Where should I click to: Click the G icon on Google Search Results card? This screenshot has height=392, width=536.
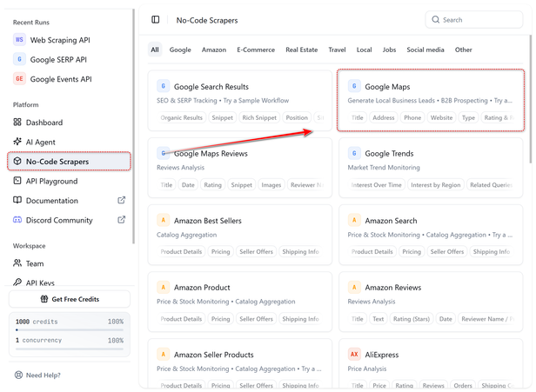[163, 86]
